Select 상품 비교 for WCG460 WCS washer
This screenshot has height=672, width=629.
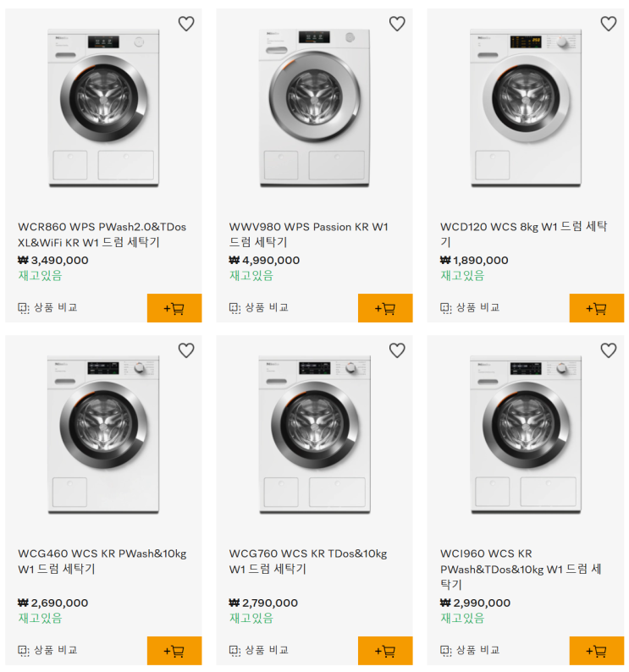[x=48, y=651]
